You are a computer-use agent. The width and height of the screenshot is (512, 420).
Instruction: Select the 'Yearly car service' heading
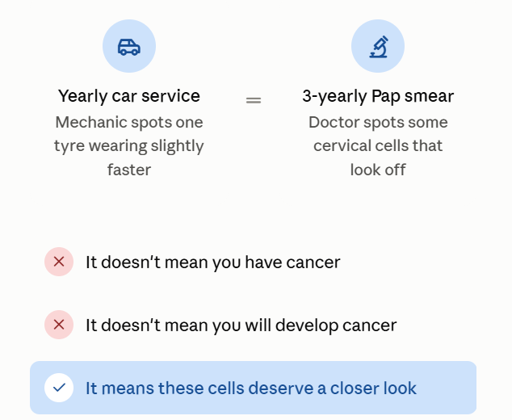click(129, 96)
